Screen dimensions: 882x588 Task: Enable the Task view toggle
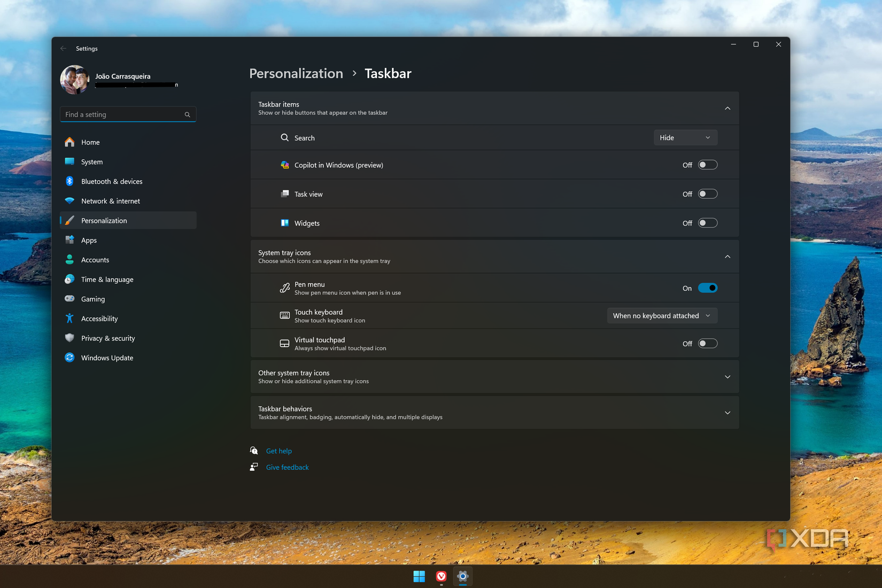coord(708,194)
